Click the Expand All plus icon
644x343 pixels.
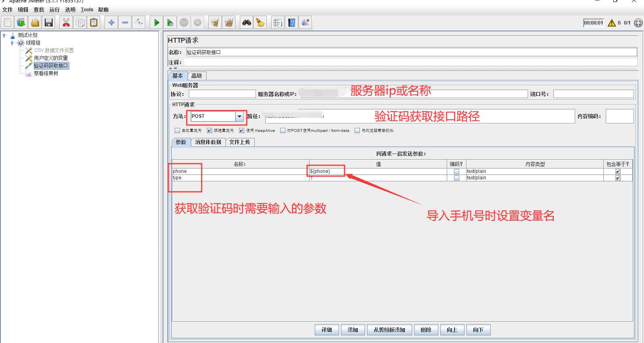click(111, 23)
